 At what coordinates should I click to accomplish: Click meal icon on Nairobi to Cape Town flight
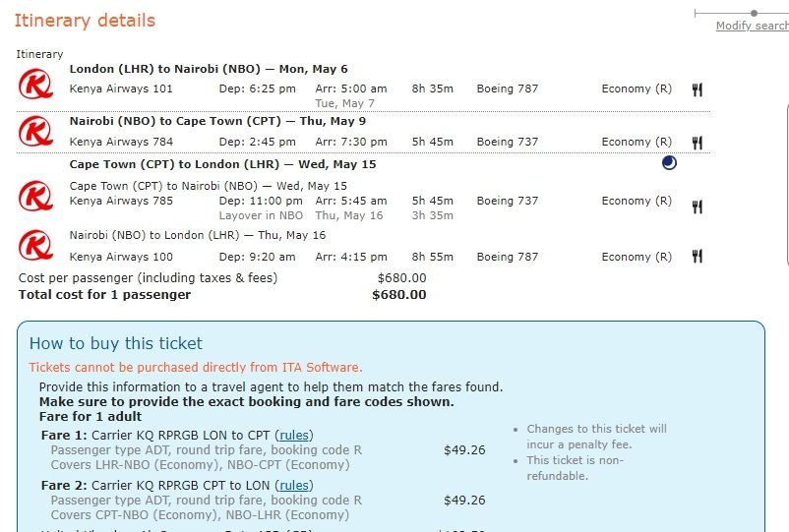pyautogui.click(x=698, y=143)
